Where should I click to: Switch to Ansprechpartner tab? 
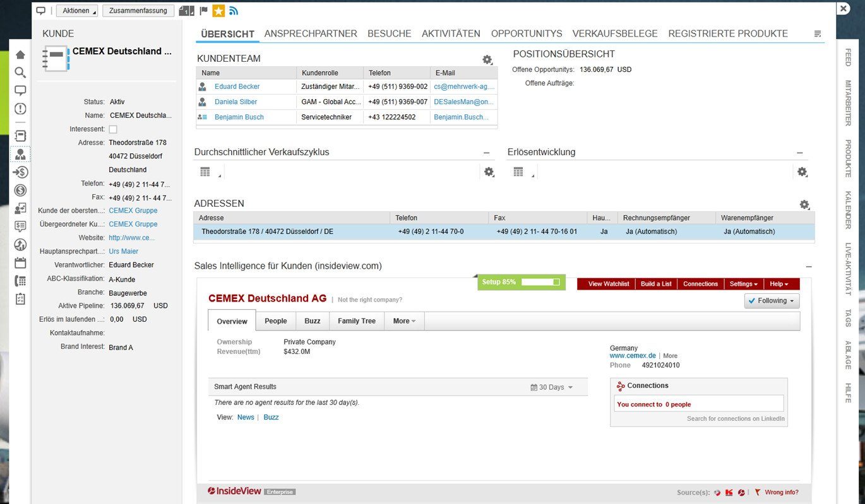pos(311,33)
